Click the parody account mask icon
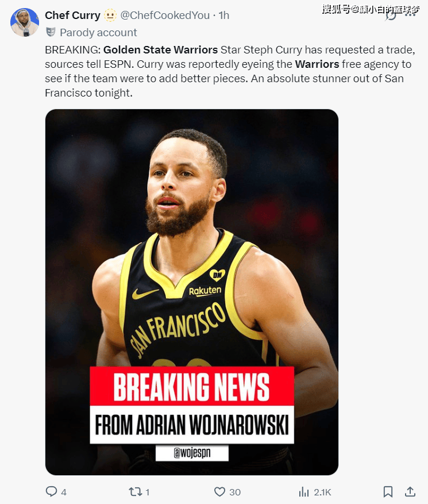The height and width of the screenshot is (504, 428). 51,32
